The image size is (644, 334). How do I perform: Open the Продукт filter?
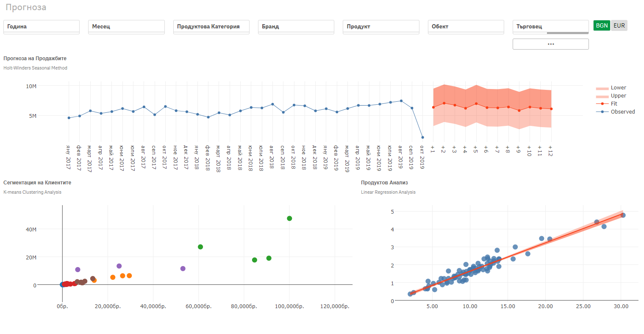(x=380, y=26)
